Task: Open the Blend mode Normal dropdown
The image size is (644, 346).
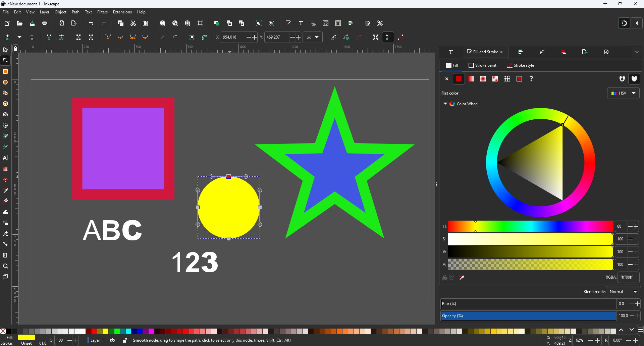Action: coord(623,292)
